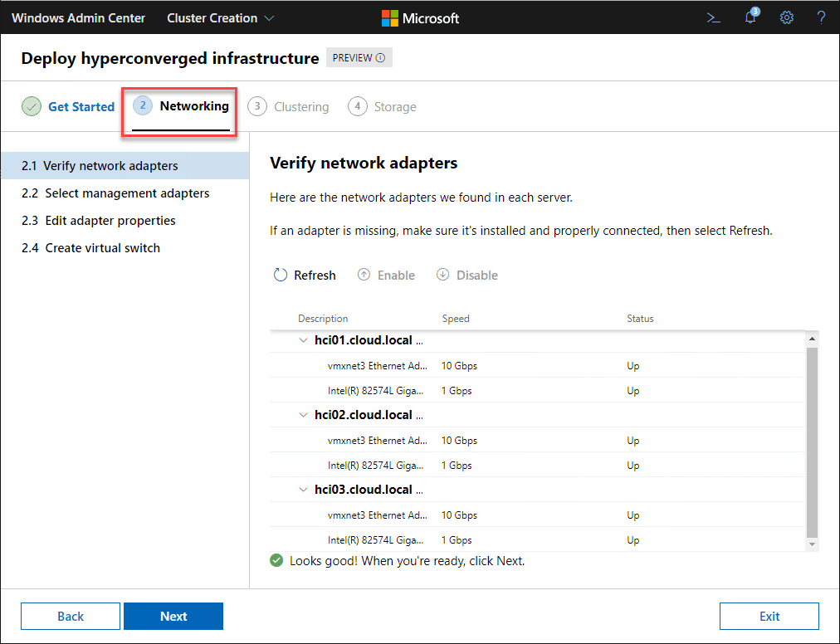Collapse the hci02.cloud.local group
Viewport: 840px width, 644px height.
[x=304, y=415]
